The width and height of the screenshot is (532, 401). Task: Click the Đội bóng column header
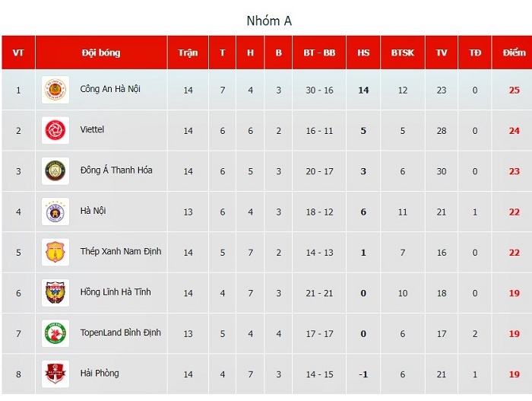pos(101,53)
